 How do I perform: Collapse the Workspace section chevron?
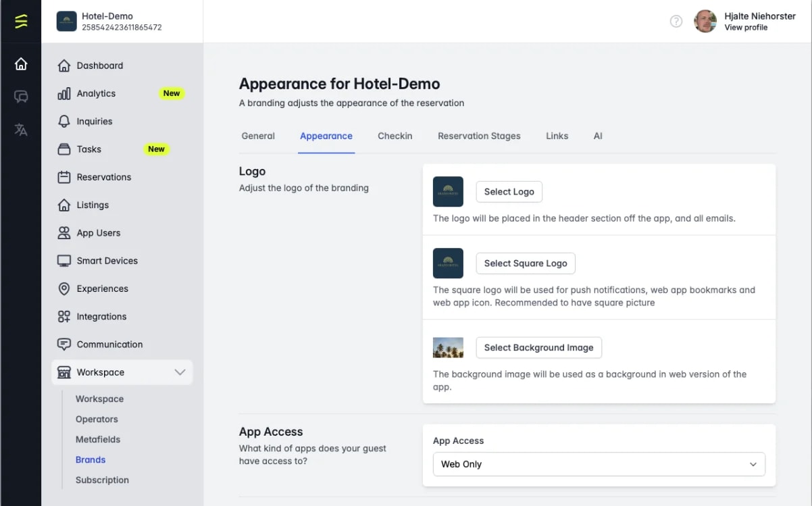coord(180,372)
